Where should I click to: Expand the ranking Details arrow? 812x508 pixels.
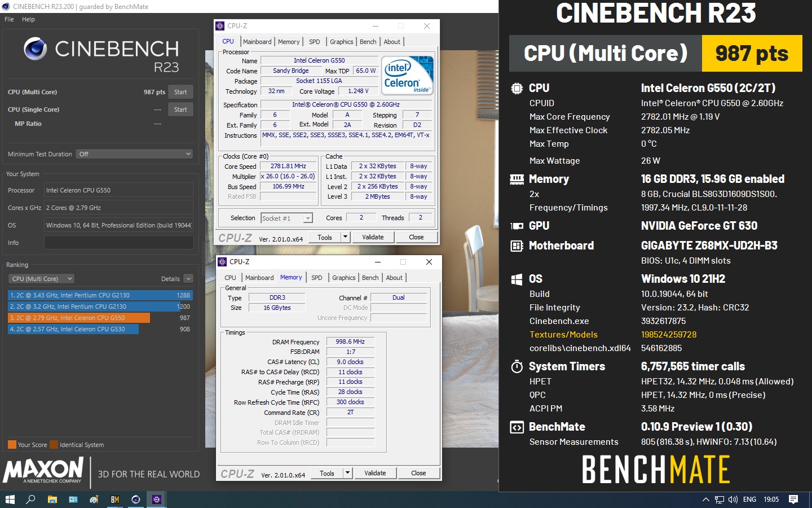click(x=188, y=279)
